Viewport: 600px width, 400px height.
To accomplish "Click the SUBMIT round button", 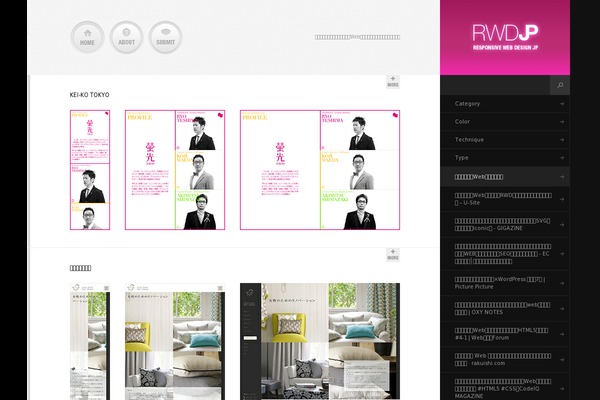I will tap(165, 37).
